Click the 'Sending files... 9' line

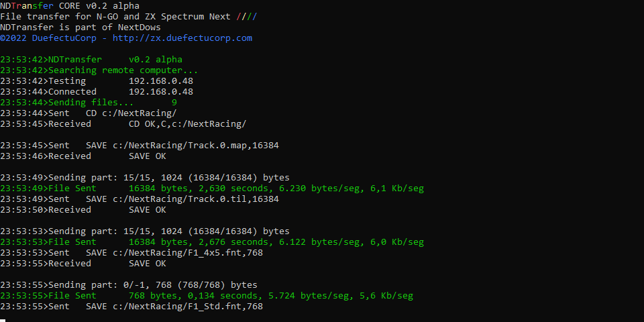pyautogui.click(x=89, y=102)
